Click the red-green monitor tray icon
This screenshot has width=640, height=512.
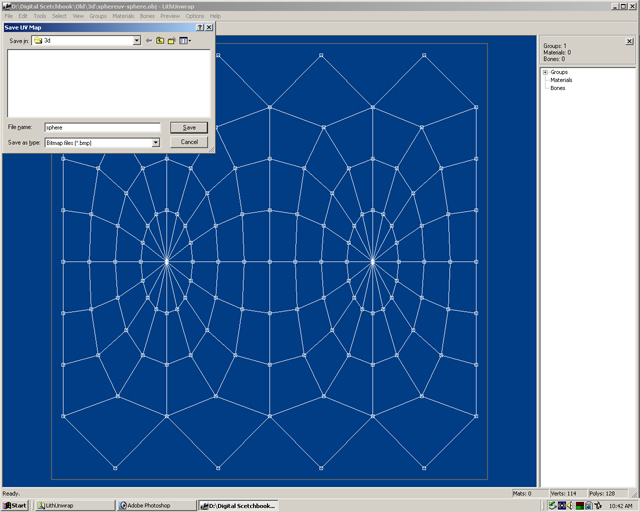tap(580, 505)
